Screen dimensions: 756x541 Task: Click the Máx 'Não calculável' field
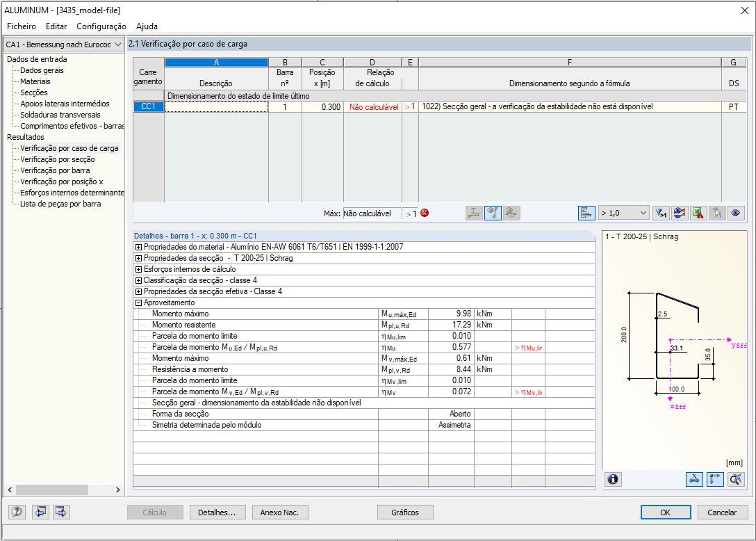coord(372,213)
